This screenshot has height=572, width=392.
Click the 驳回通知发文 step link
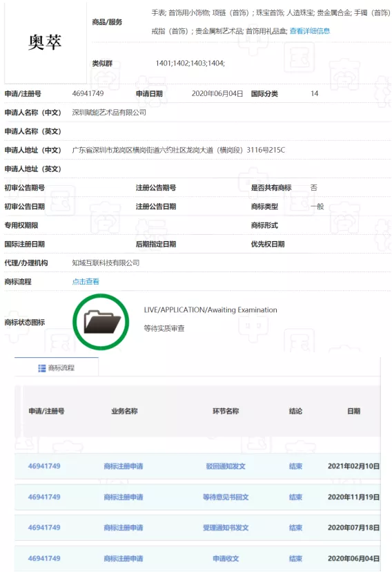226,466
